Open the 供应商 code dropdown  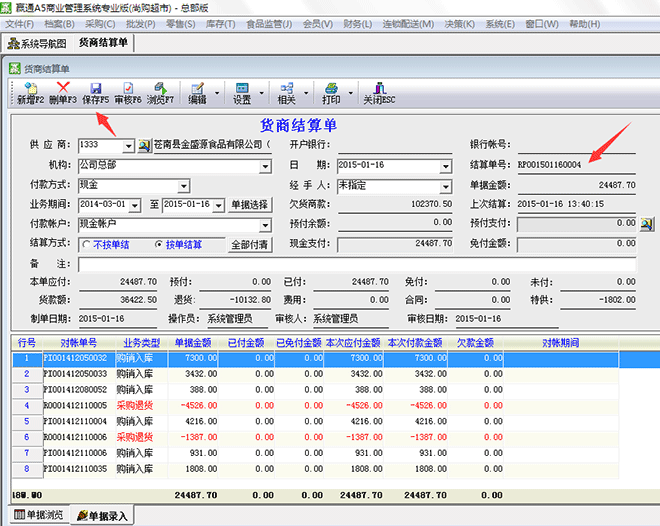(128, 146)
